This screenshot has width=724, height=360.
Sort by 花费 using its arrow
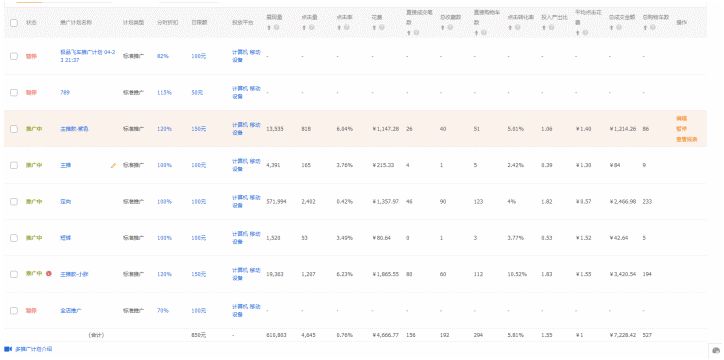[374, 28]
